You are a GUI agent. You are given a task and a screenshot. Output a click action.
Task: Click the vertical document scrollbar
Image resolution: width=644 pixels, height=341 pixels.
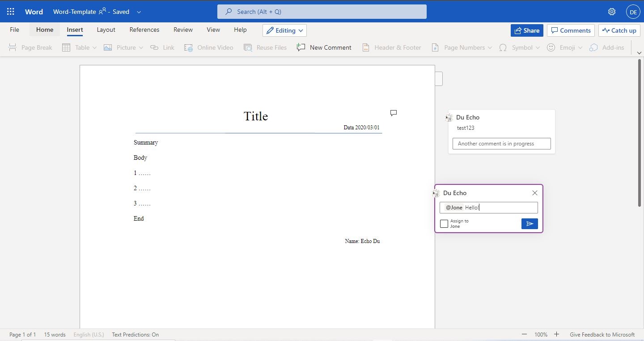pyautogui.click(x=640, y=133)
